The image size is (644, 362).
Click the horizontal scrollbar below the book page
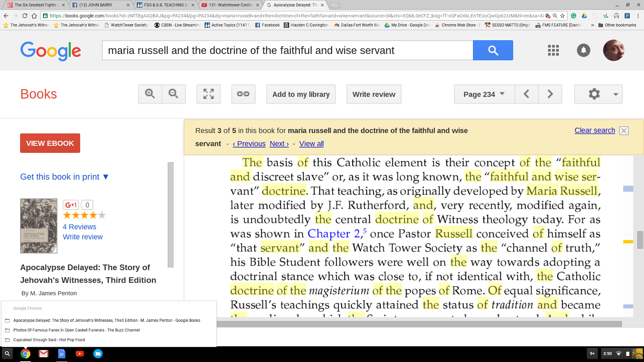pos(419,324)
